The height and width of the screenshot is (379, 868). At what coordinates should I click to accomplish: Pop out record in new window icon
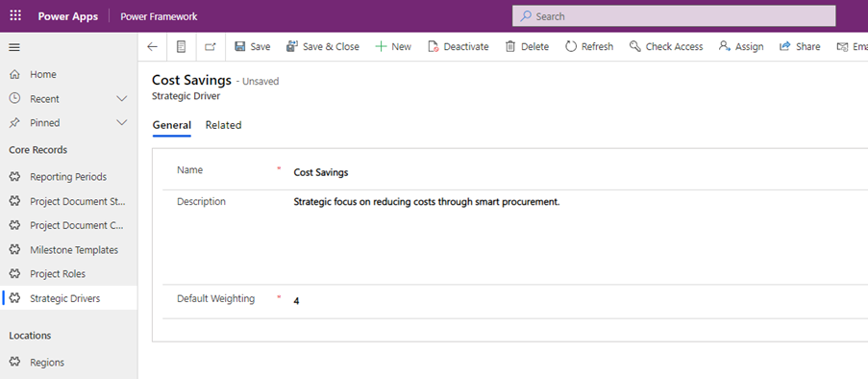pyautogui.click(x=211, y=47)
